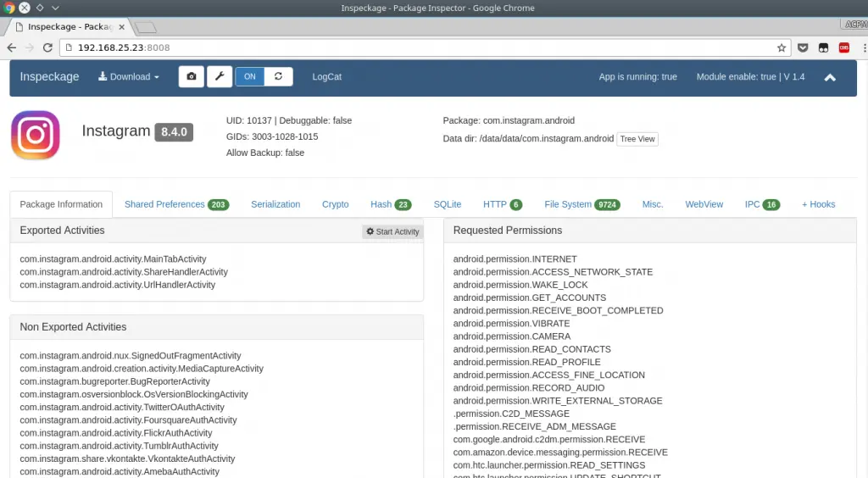The image size is (868, 478).
Task: Click the Start Activity button
Action: coord(392,231)
